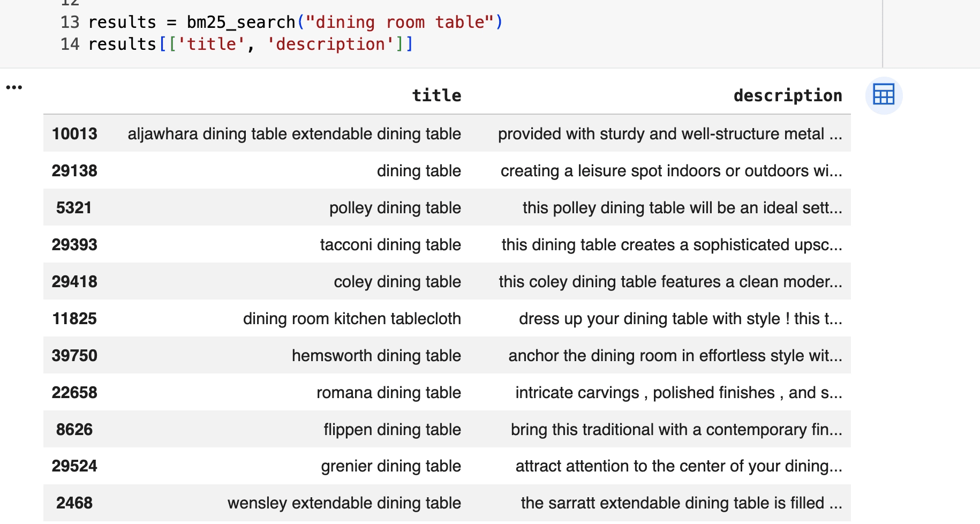This screenshot has width=980, height=524.
Task: Convert dataframe to interactive table icon
Action: click(884, 95)
